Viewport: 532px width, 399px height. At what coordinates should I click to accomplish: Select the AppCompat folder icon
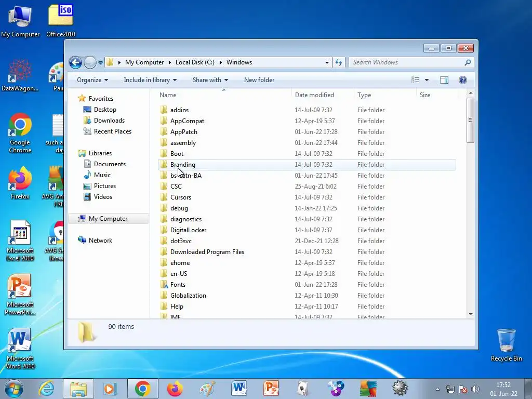coord(164,121)
